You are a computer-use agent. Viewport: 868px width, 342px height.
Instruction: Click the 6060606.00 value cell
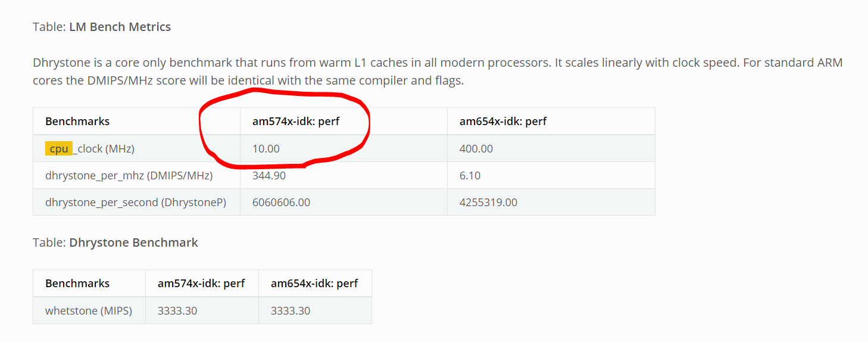click(282, 203)
